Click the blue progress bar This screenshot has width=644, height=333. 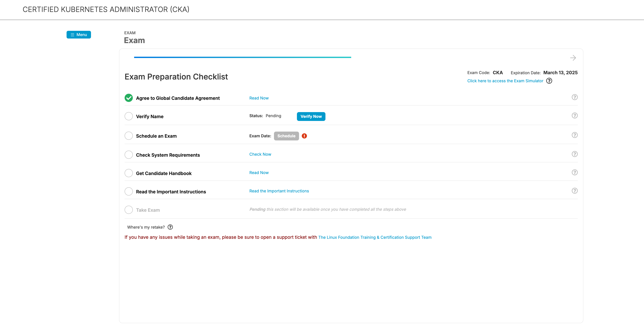pos(242,57)
